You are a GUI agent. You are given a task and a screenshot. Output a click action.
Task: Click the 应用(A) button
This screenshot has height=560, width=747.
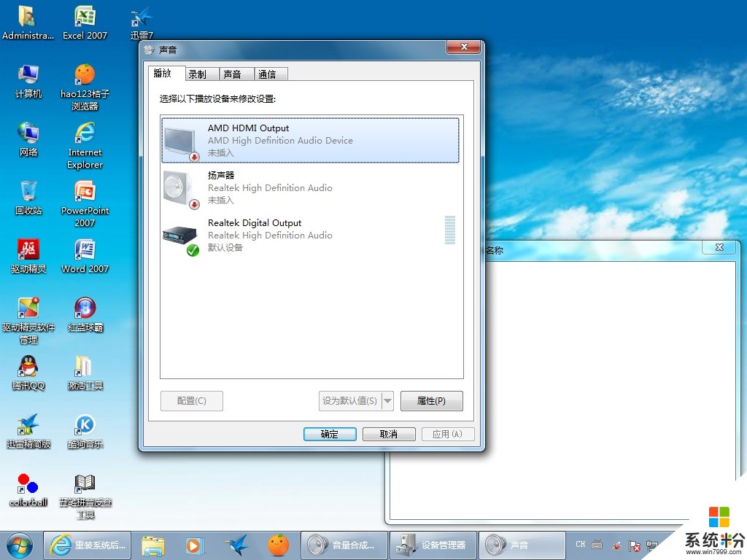(448, 434)
